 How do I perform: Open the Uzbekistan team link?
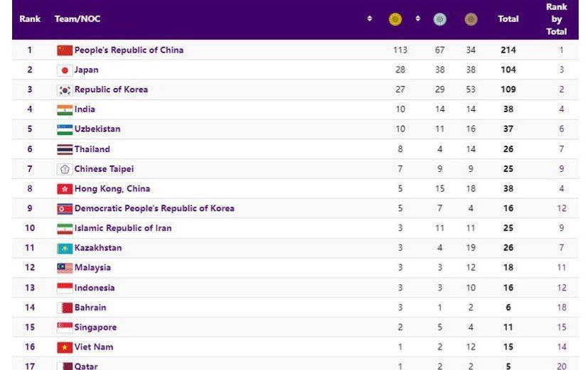tap(97, 129)
